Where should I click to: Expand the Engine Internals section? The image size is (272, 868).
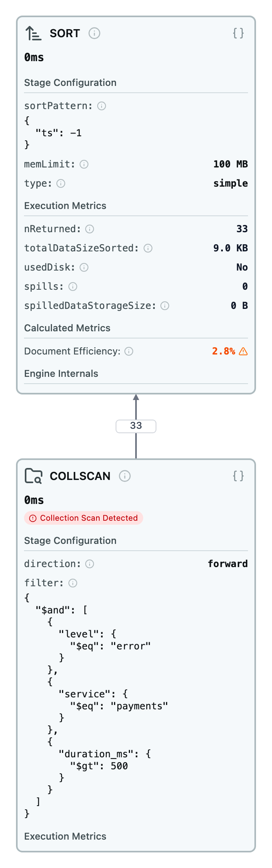tap(61, 374)
